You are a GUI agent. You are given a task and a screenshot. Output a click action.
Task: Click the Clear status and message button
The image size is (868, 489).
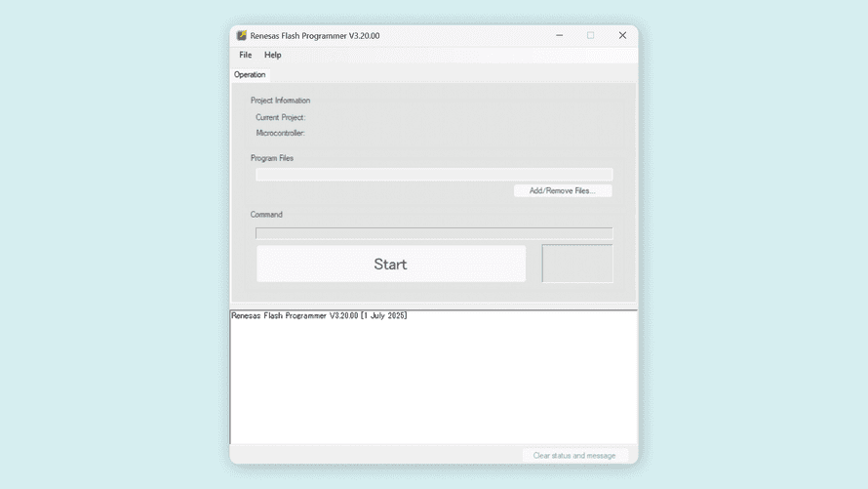click(x=574, y=455)
